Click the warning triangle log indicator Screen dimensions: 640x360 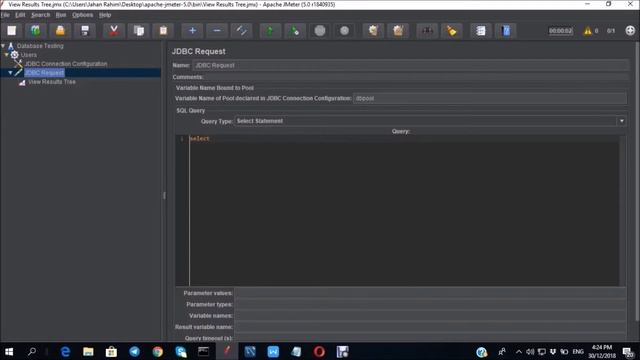pyautogui.click(x=587, y=31)
